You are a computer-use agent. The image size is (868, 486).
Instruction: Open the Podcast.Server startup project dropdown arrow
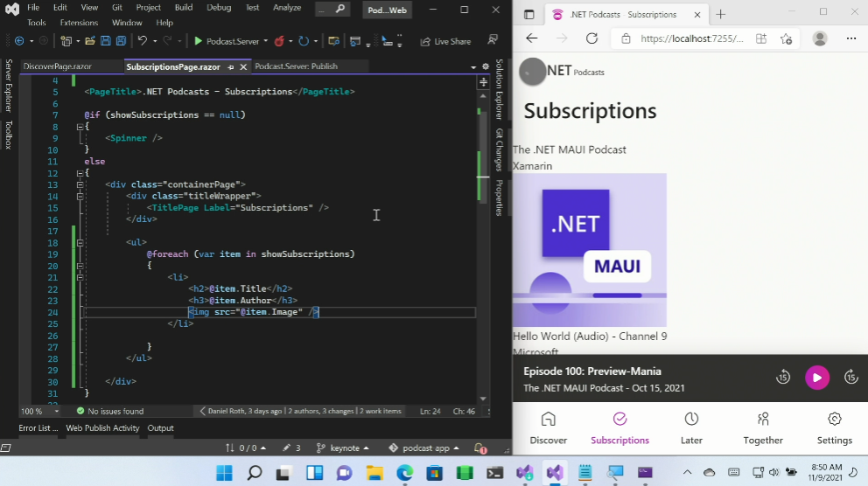(x=266, y=41)
